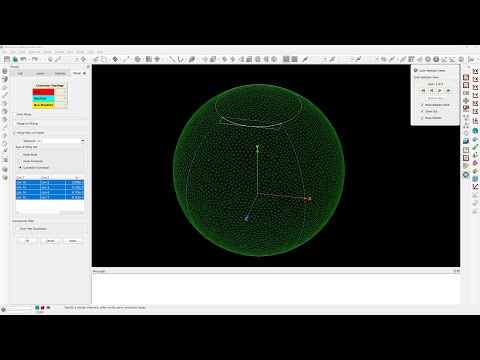Toggle Merge Pairs of Entities checkbox
The height and width of the screenshot is (360, 480).
[x=15, y=133]
